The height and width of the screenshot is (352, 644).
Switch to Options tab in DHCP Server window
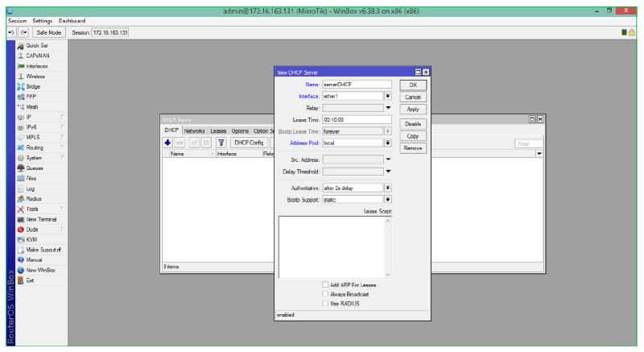click(x=240, y=130)
